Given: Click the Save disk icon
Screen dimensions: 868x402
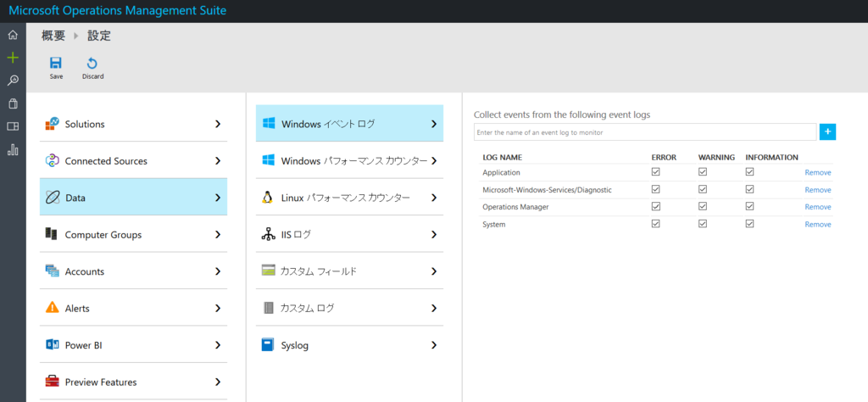Looking at the screenshot, I should point(56,63).
